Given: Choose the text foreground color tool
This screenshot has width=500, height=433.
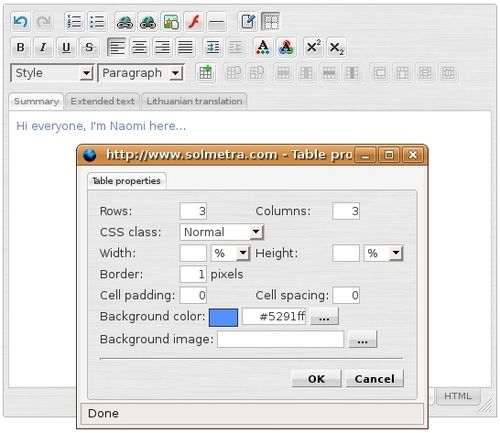Looking at the screenshot, I should [x=263, y=47].
